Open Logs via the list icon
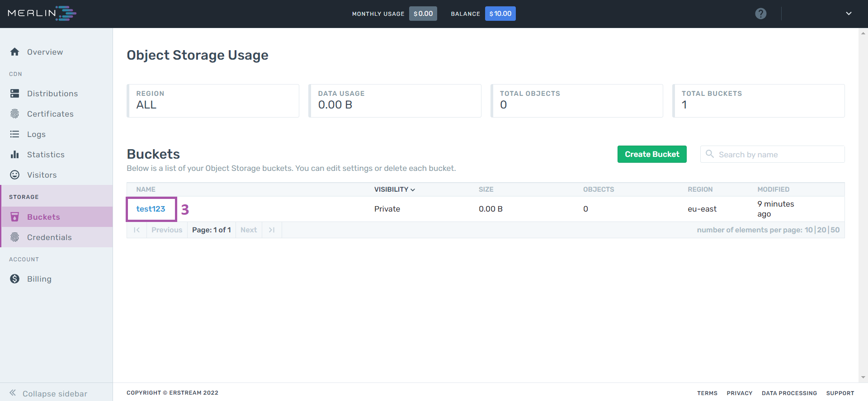Viewport: 868px width, 401px height. click(15, 134)
